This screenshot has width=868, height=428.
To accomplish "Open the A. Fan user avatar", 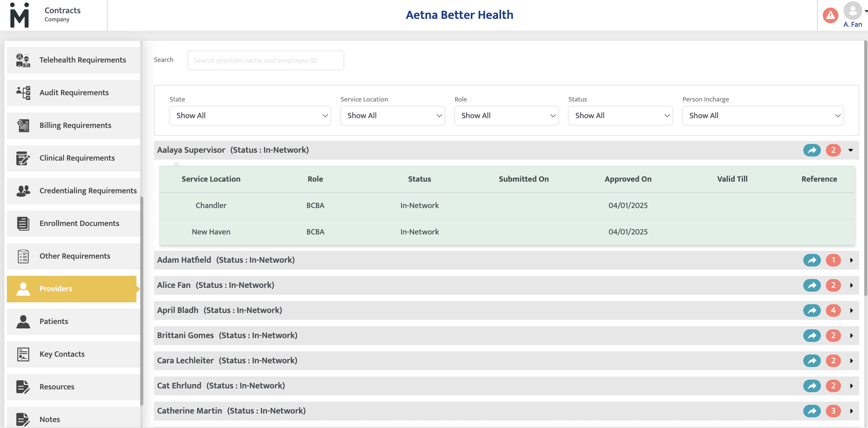I will [x=853, y=11].
